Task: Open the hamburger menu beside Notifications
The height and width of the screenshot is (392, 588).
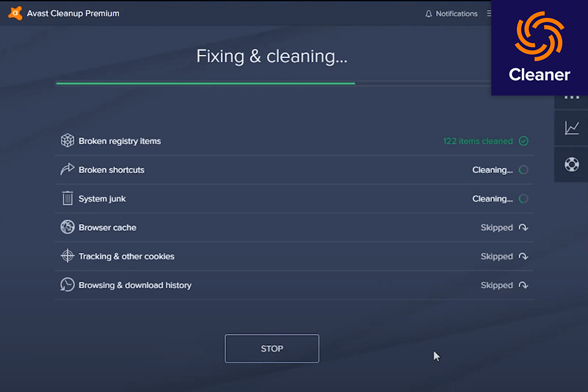Action: pos(489,13)
